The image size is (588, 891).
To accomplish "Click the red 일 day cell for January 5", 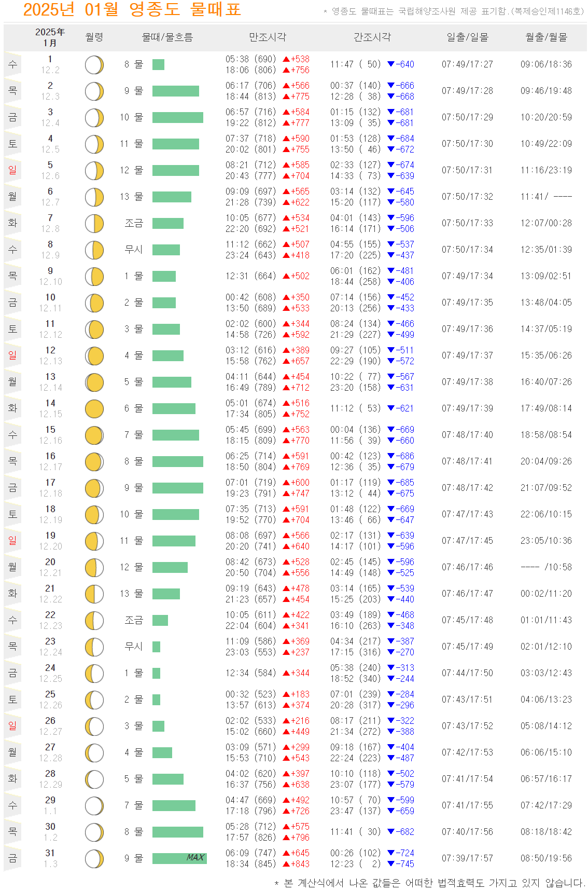I will [x=12, y=170].
